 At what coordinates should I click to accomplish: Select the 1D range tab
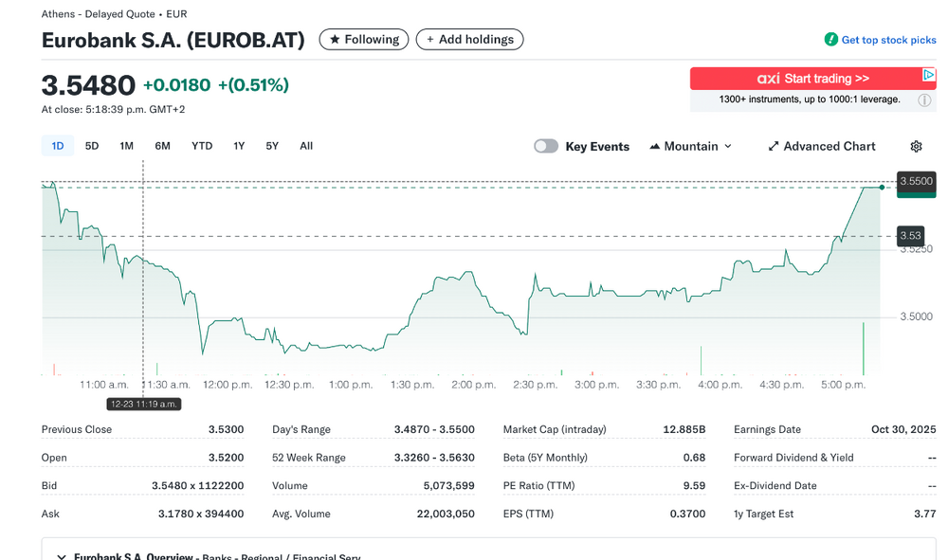pyautogui.click(x=58, y=146)
